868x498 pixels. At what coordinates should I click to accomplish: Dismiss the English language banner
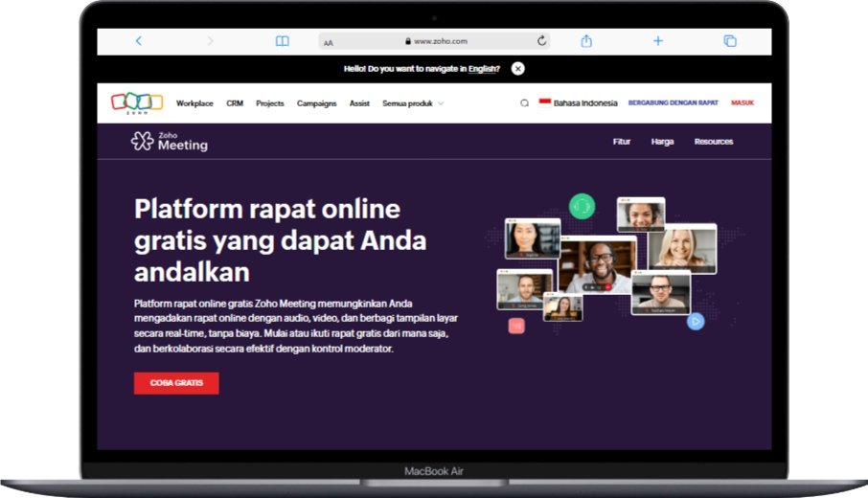pyautogui.click(x=517, y=69)
